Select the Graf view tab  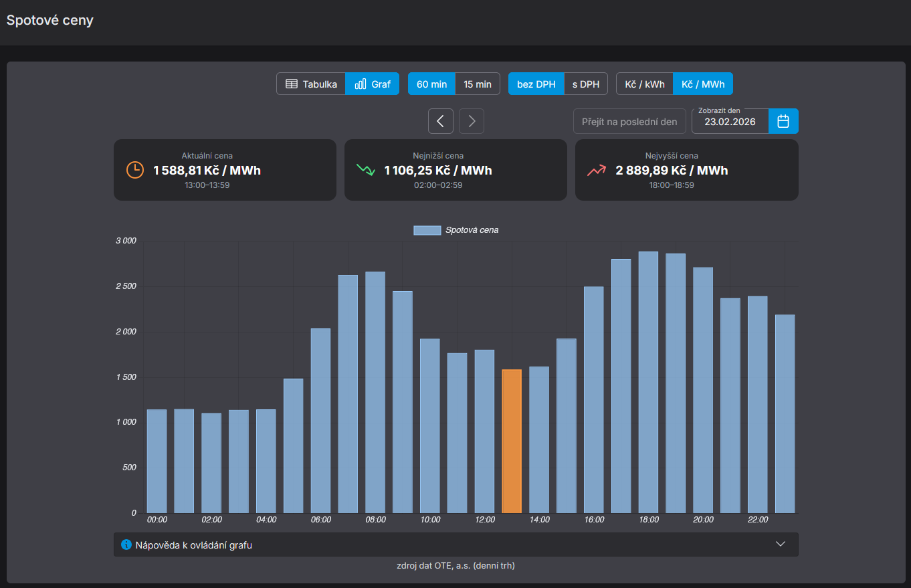click(x=373, y=84)
